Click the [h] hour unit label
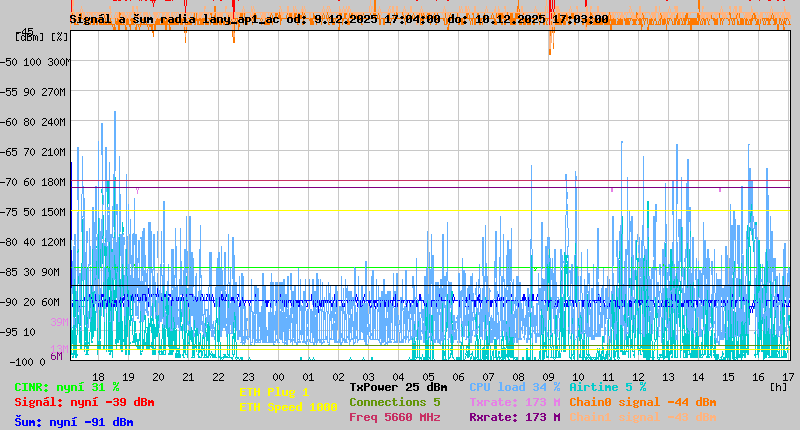This screenshot has width=800, height=430. [777, 387]
